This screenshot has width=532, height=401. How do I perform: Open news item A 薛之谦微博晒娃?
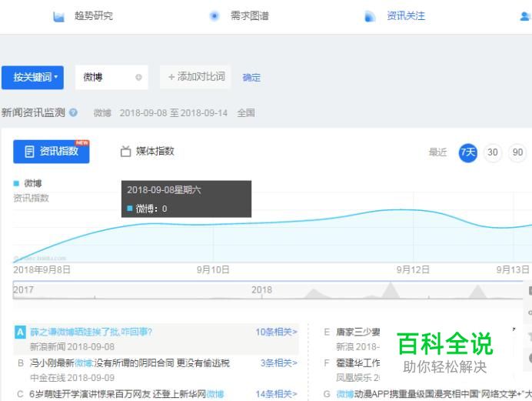[91, 332]
